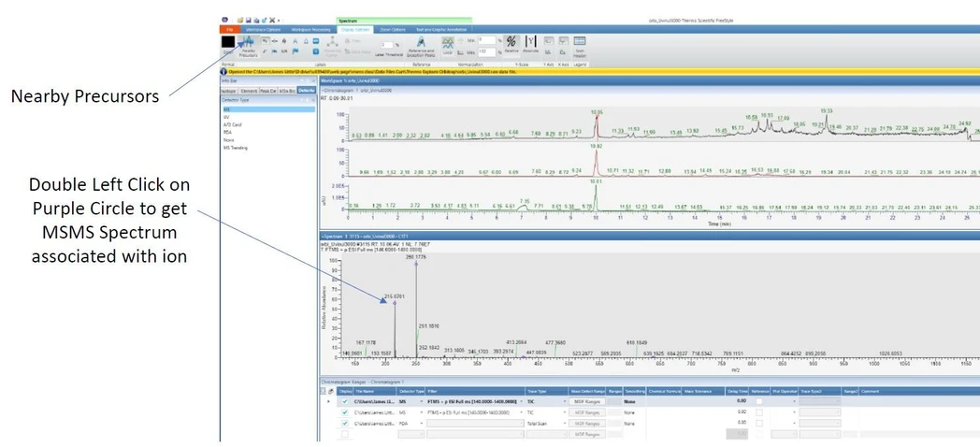980x447 pixels.
Task: Click the Label Threshold percent input field
Action: pyautogui.click(x=387, y=45)
